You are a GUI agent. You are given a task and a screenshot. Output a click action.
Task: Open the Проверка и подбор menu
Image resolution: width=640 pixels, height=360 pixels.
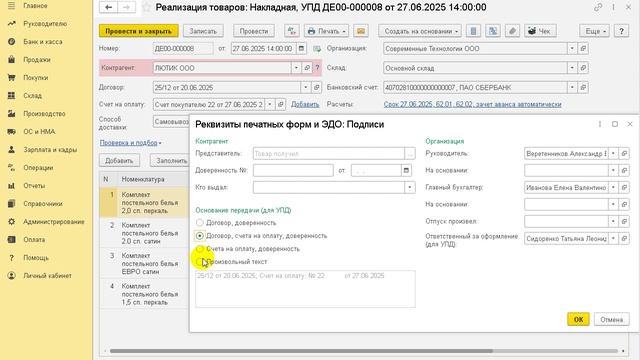click(131, 143)
